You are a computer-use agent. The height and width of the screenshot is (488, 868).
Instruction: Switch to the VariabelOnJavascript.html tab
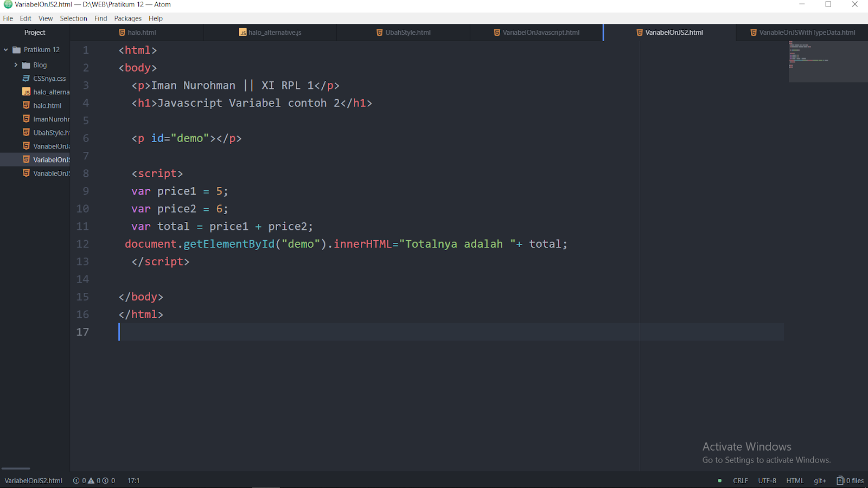click(536, 33)
